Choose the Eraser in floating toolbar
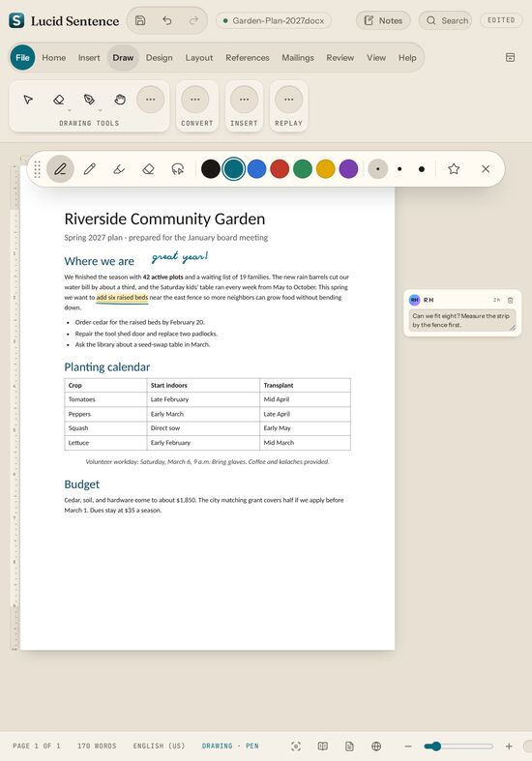This screenshot has height=761, width=532. [149, 169]
